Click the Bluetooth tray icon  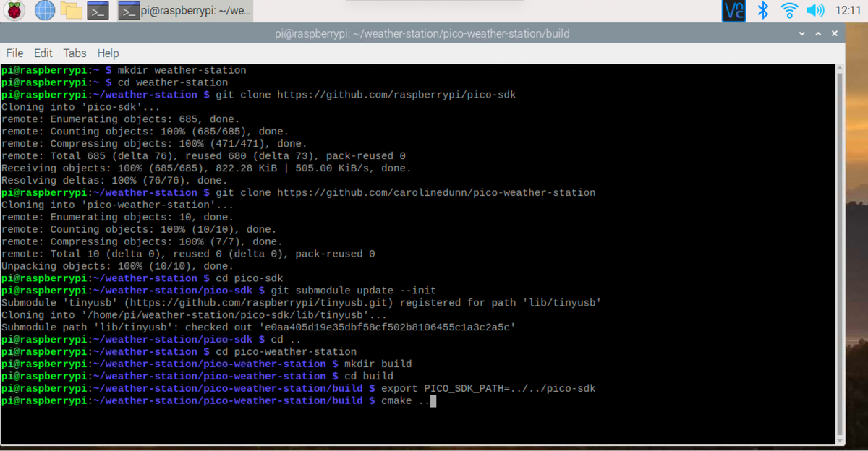(762, 10)
